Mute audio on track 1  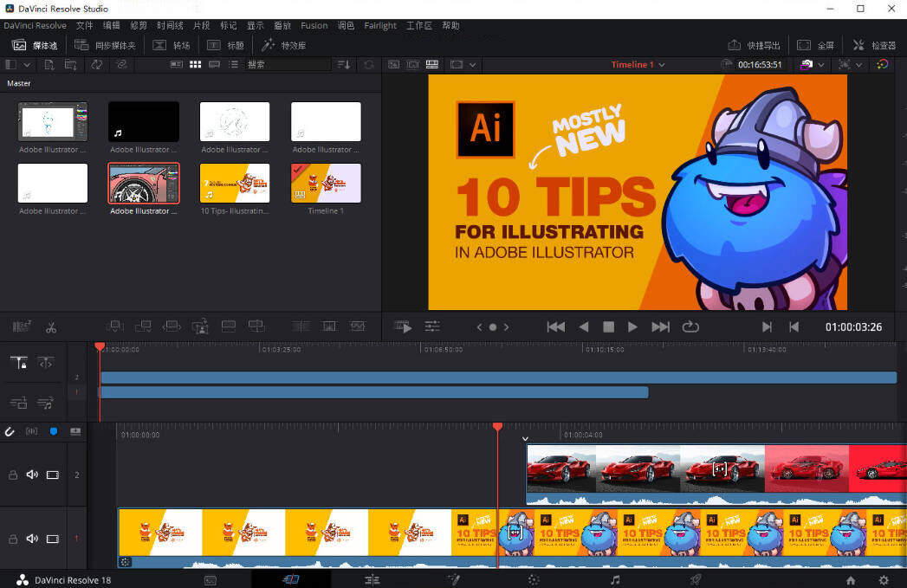tap(32, 538)
